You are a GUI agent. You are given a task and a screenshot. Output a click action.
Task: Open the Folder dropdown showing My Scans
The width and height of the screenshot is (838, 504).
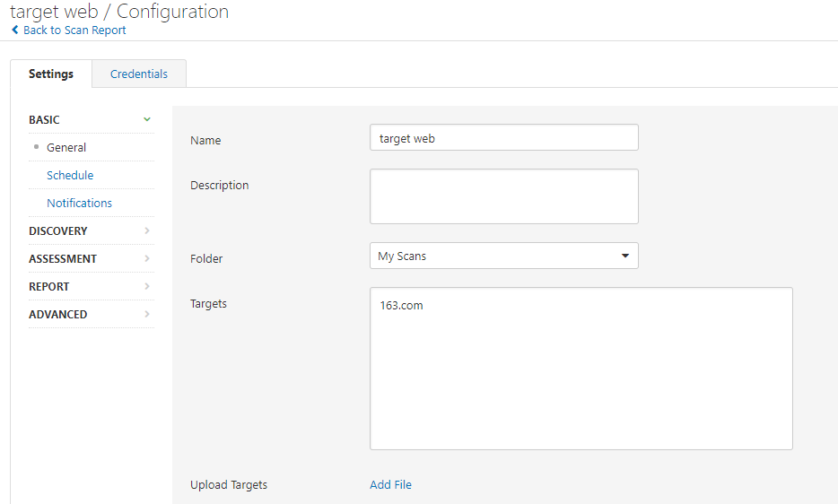[x=503, y=256]
